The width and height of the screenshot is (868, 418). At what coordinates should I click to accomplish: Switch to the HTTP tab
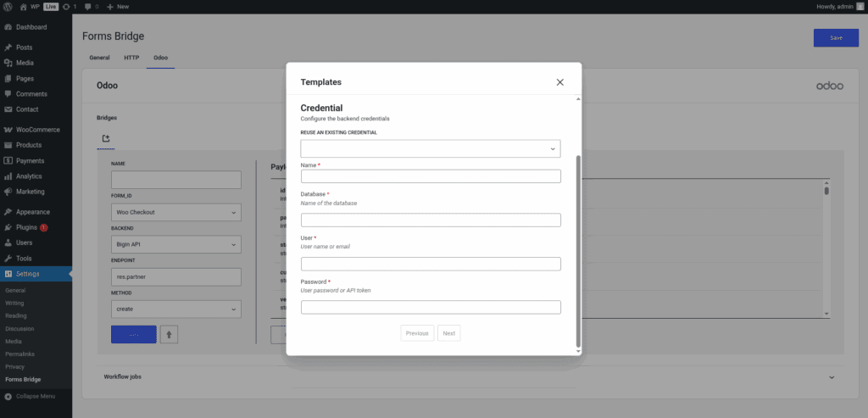coord(131,58)
